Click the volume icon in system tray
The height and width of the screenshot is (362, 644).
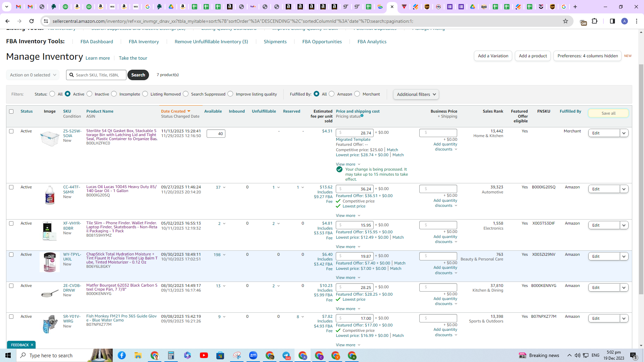point(577,355)
